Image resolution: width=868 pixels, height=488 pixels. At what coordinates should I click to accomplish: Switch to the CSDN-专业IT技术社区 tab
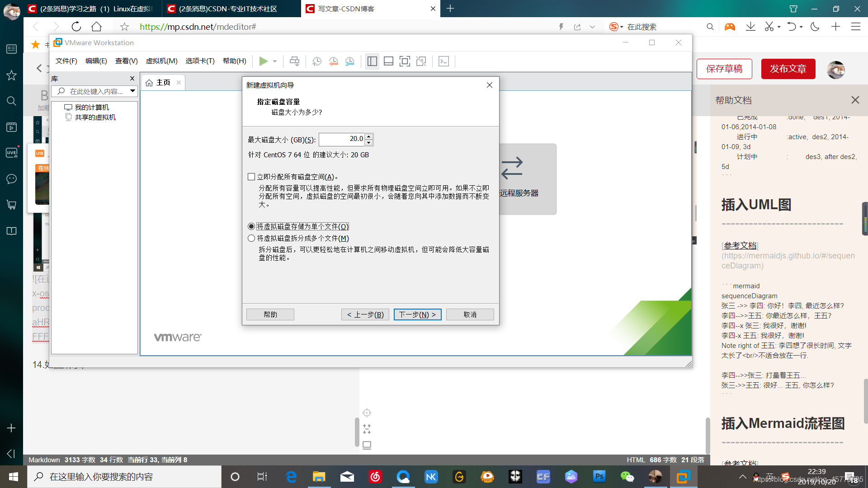pos(231,9)
